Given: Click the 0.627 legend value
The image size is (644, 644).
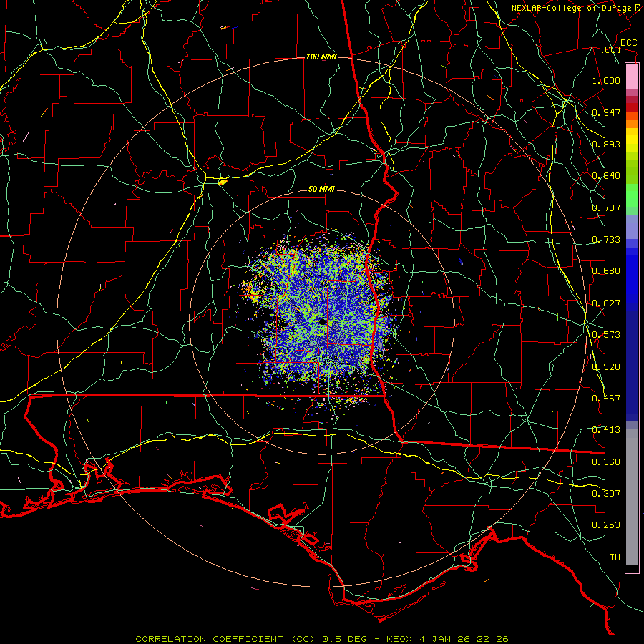Looking at the screenshot, I should pos(606,303).
